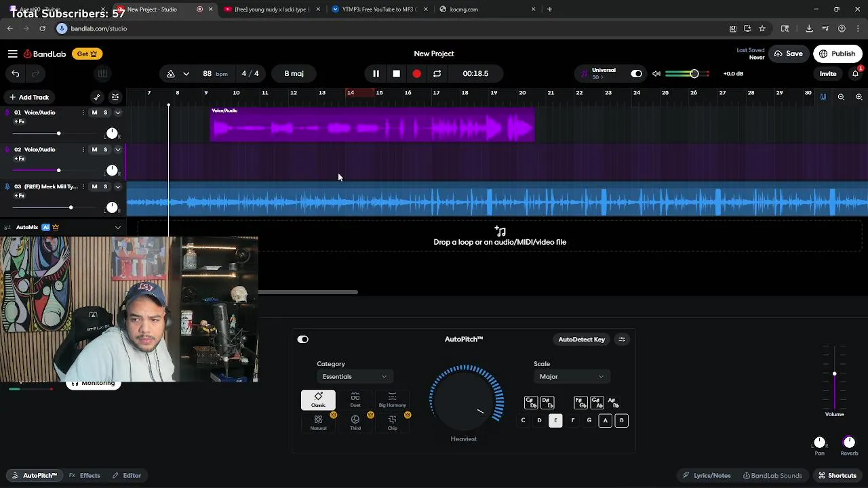Switch to the Editor bottom tab
This screenshot has height=488, width=868.
coord(127,476)
